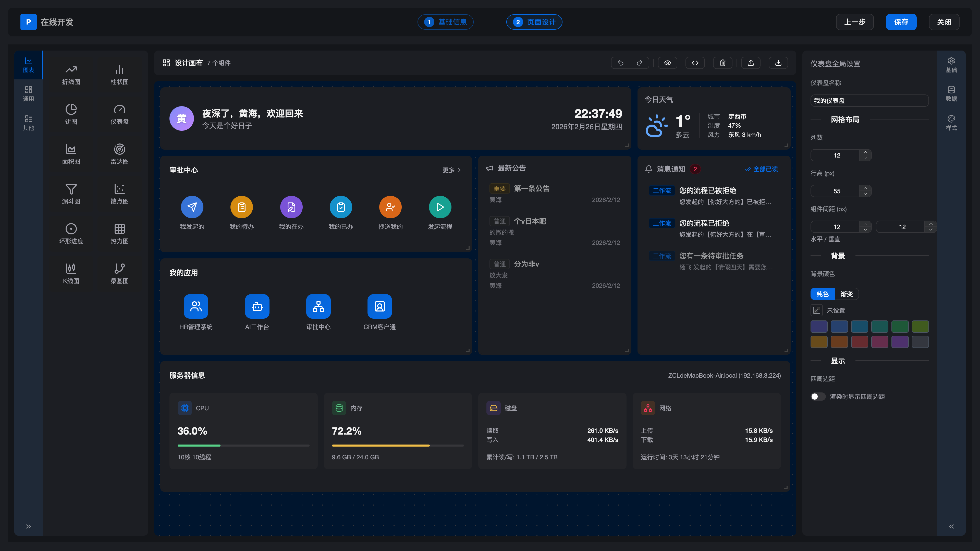Clear canvas using trash icon
Viewport: 980px width, 551px height.
pos(722,63)
